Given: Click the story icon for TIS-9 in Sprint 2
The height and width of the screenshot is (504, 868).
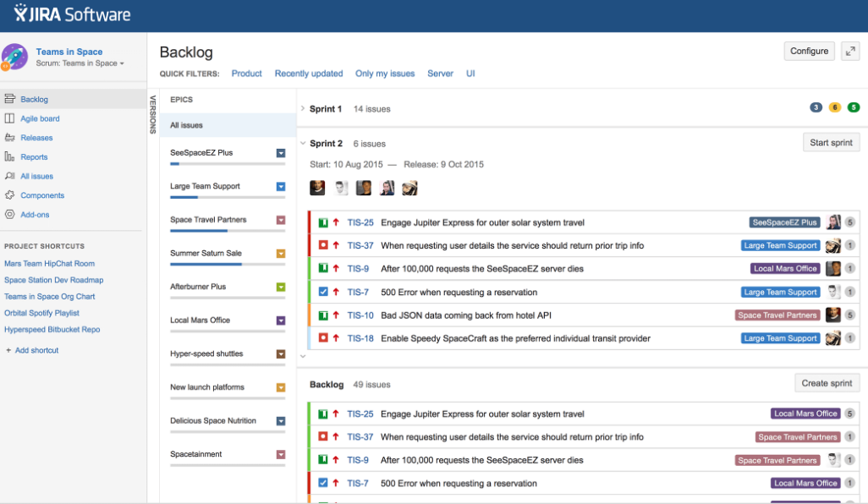Looking at the screenshot, I should tap(323, 268).
